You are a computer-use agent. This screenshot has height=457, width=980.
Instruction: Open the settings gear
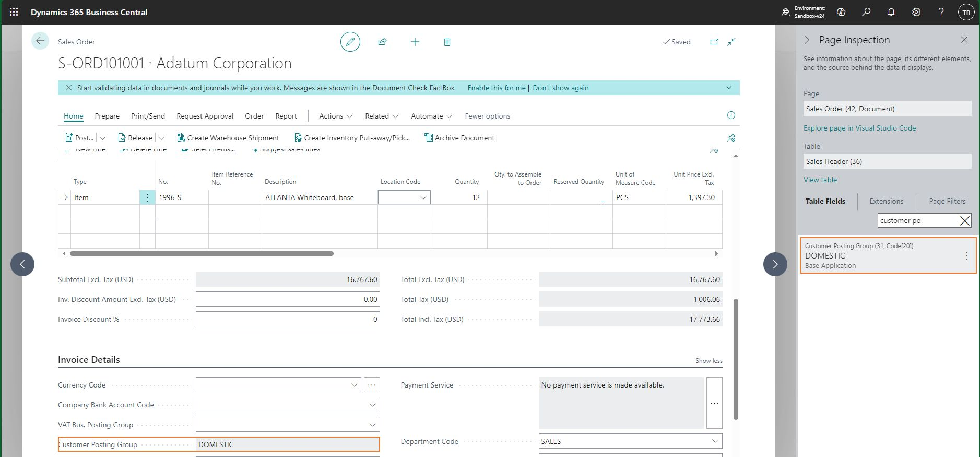pos(916,12)
